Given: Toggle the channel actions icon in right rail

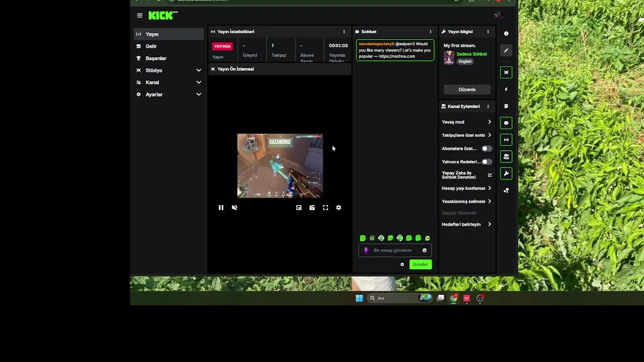Looking at the screenshot, I should pyautogui.click(x=506, y=157).
